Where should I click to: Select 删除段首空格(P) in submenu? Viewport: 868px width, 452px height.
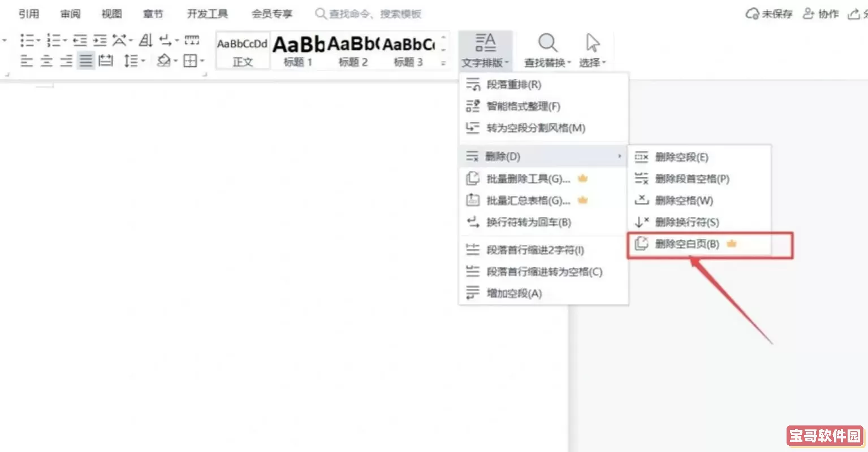pyautogui.click(x=699, y=179)
